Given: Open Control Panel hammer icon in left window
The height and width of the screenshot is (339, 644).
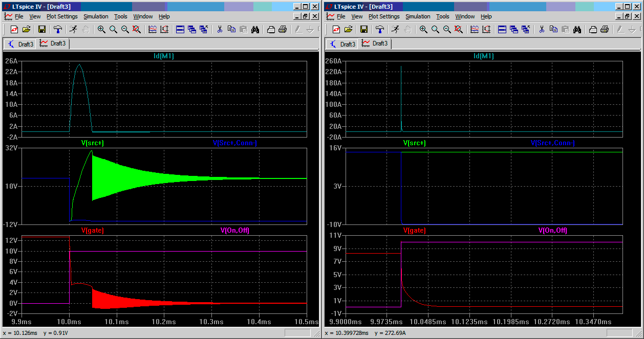Looking at the screenshot, I should coord(58,29).
